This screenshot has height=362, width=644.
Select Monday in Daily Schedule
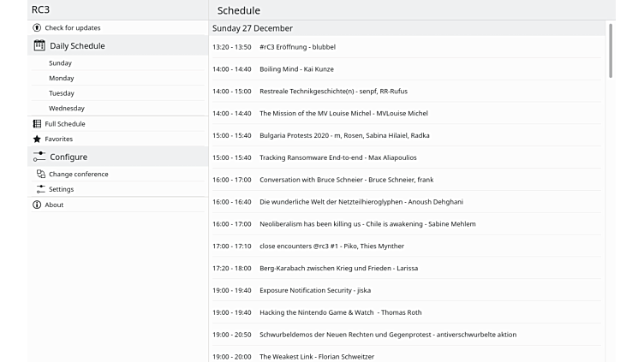tap(61, 78)
